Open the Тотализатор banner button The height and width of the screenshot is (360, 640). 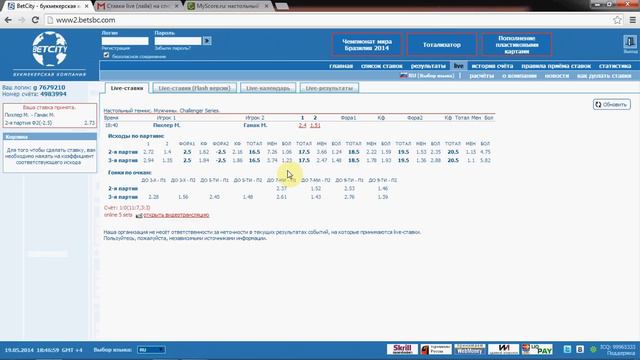(x=442, y=44)
